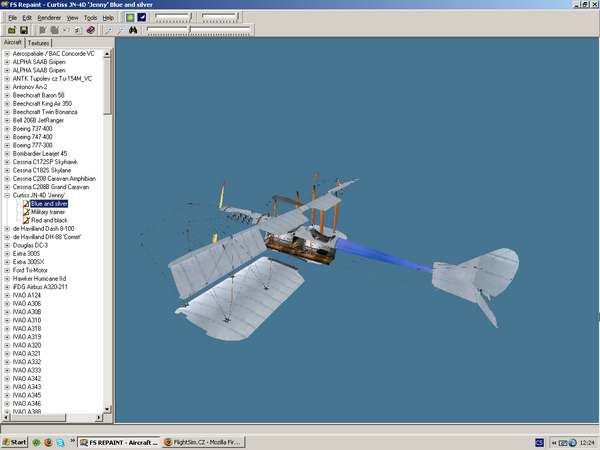Click the zoom in magnifier icon
600x450 pixels.
109,30
